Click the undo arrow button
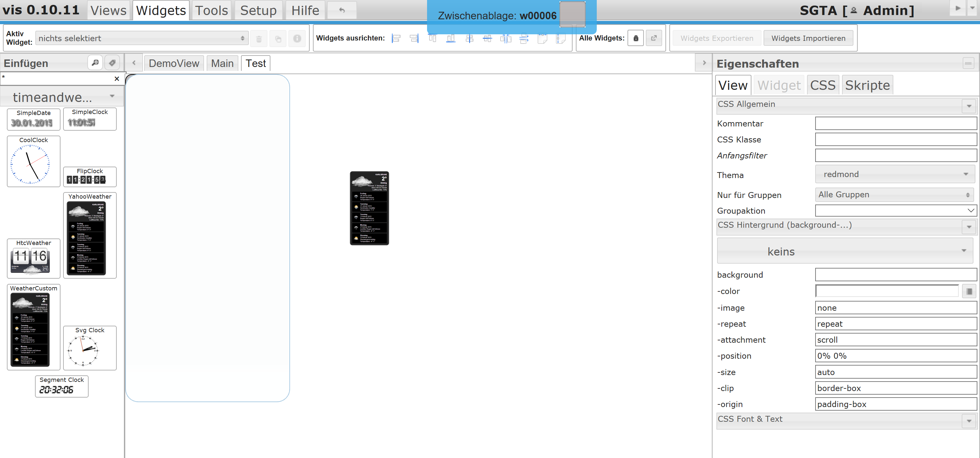 (342, 10)
